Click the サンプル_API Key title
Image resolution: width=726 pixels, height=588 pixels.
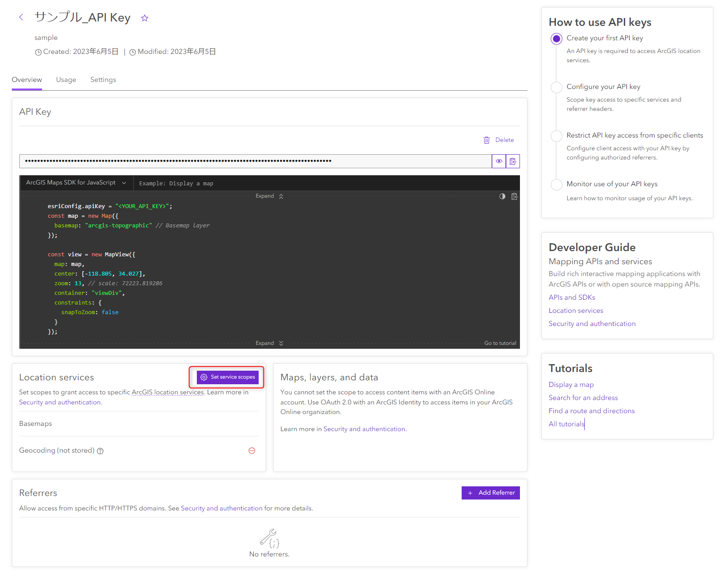coord(82,18)
